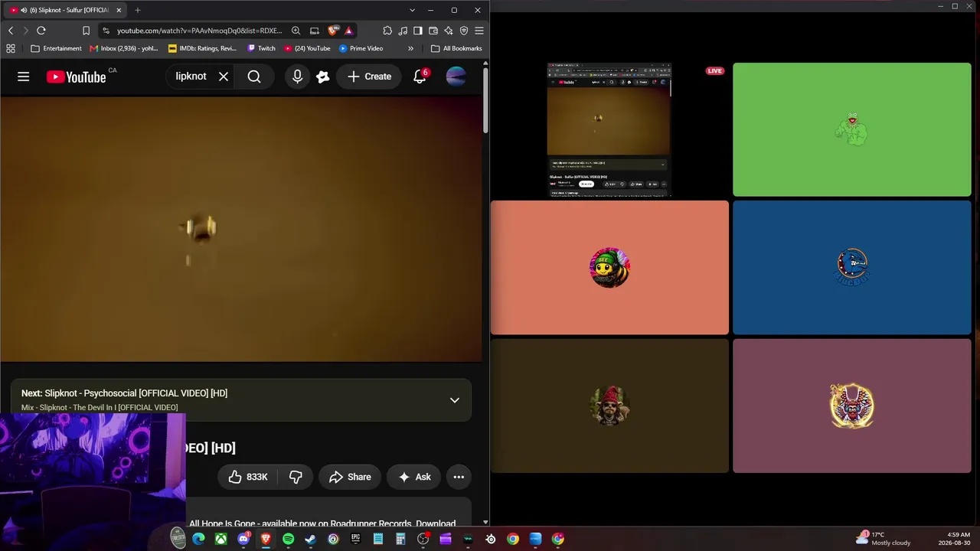The image size is (980, 551).
Task: Open Brave Rewards triangle icon
Action: coord(349,31)
